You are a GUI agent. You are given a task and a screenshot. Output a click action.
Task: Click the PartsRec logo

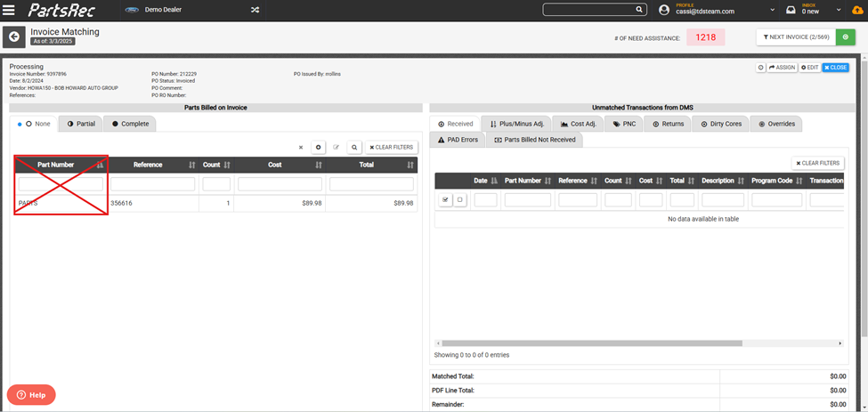coord(61,10)
